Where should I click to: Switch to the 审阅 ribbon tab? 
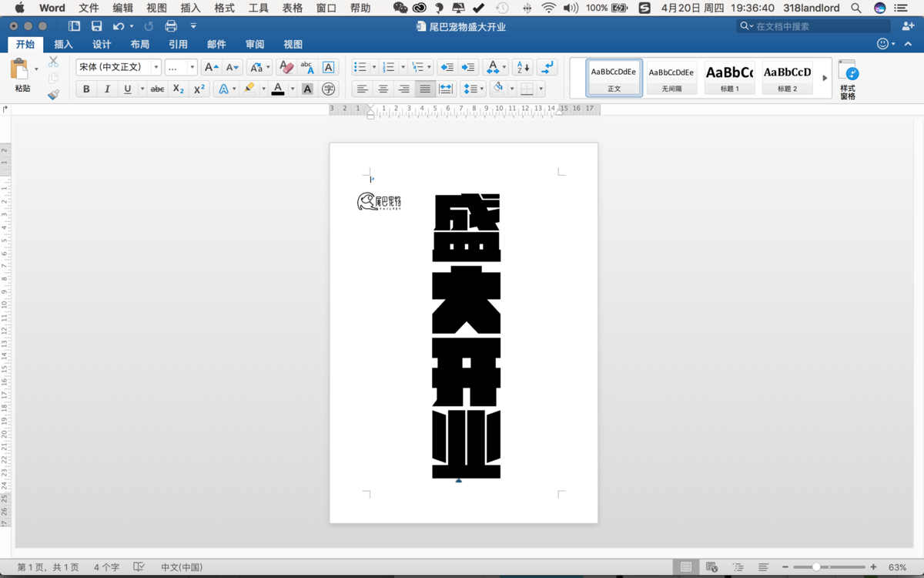(255, 44)
